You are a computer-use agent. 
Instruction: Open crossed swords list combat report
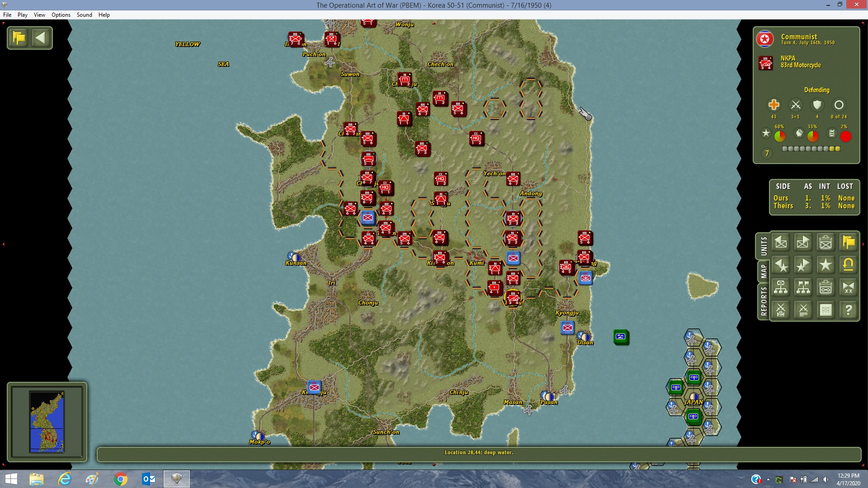pos(803,310)
